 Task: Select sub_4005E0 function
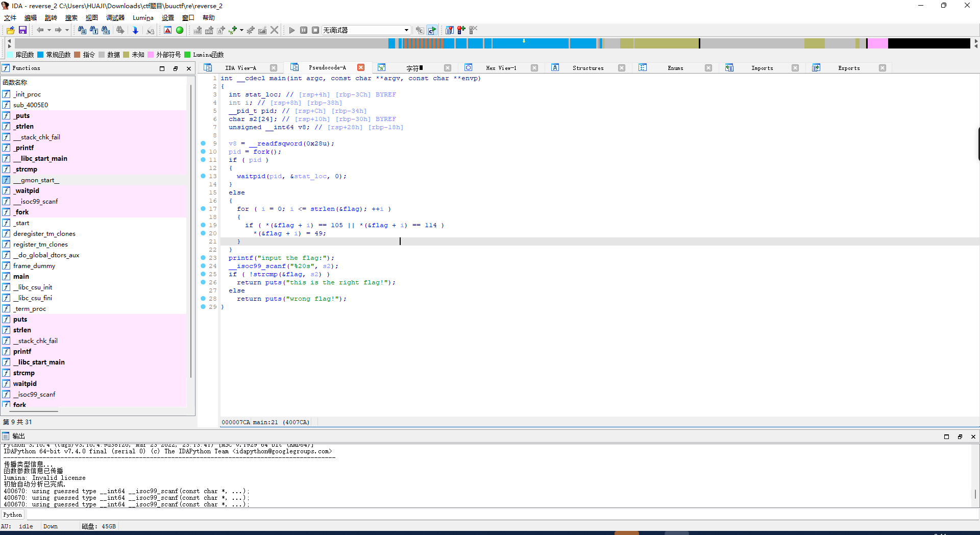click(94, 105)
